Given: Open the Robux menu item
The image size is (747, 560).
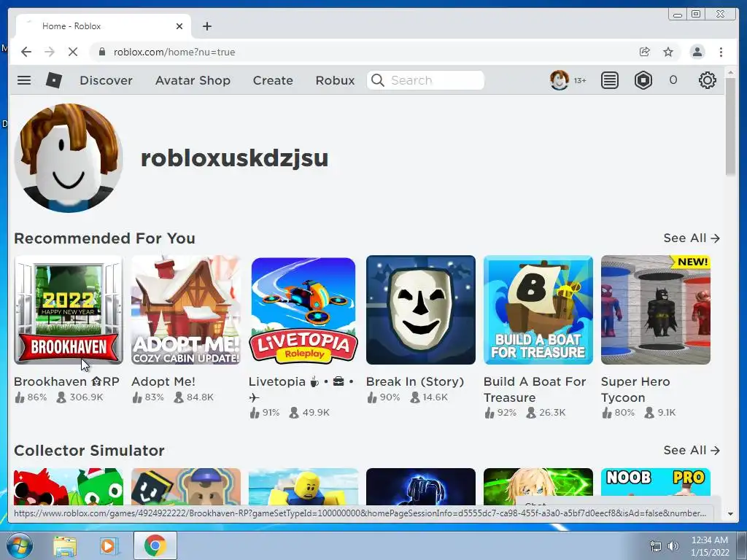Looking at the screenshot, I should tap(335, 80).
